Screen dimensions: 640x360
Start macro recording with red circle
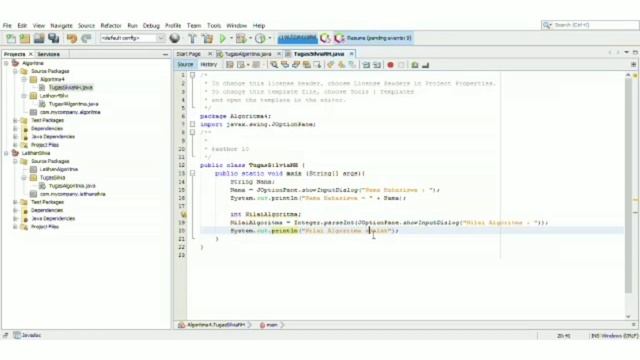click(390, 65)
